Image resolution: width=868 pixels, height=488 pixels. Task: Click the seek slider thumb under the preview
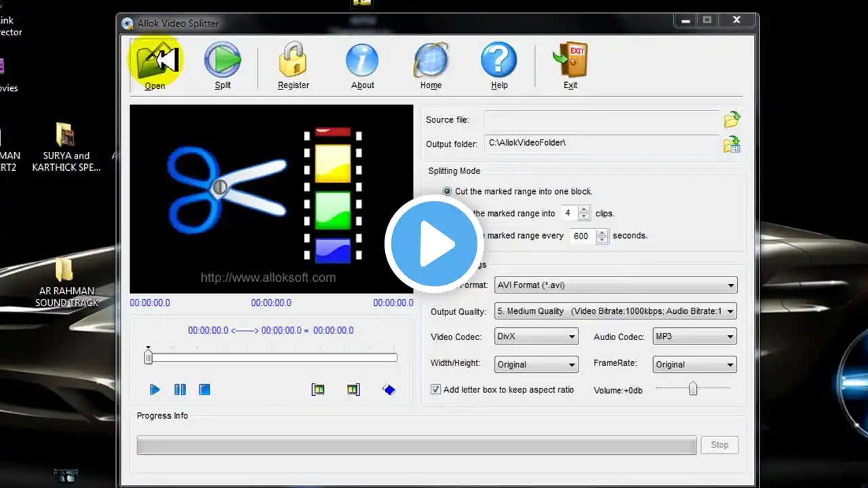[148, 357]
